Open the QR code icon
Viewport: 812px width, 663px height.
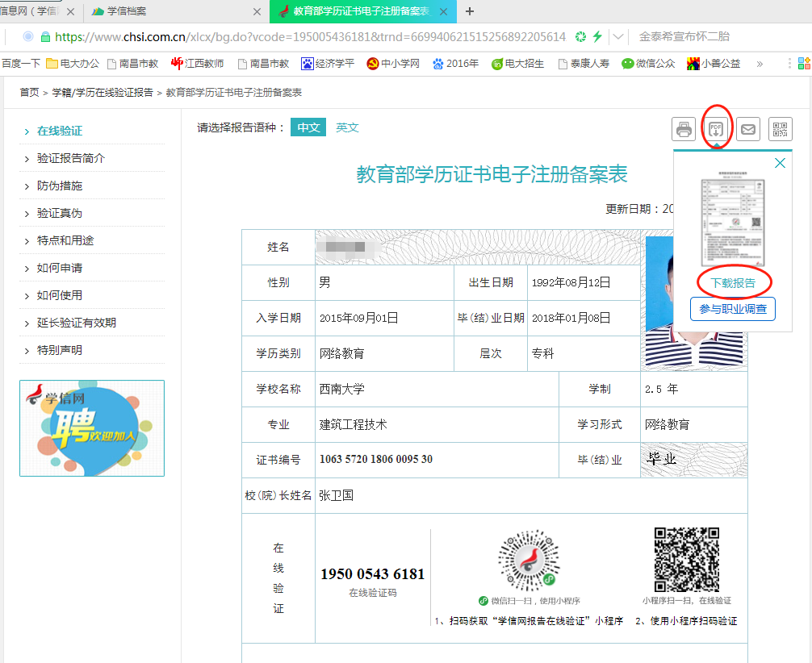click(781, 129)
